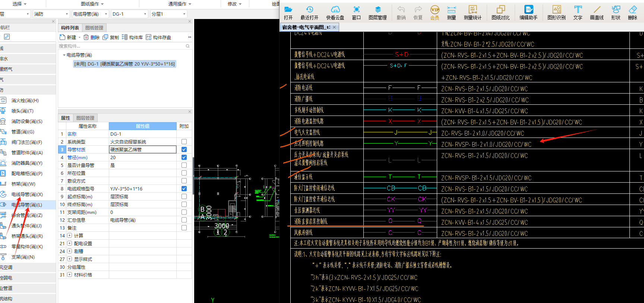Viewport: 644px width, 303px height.
Task: Expand the 计算 property group
Action: [69, 236]
